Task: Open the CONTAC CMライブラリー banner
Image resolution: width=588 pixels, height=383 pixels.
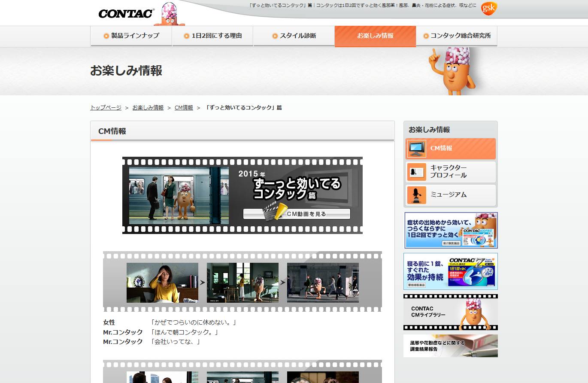Action: (x=451, y=312)
